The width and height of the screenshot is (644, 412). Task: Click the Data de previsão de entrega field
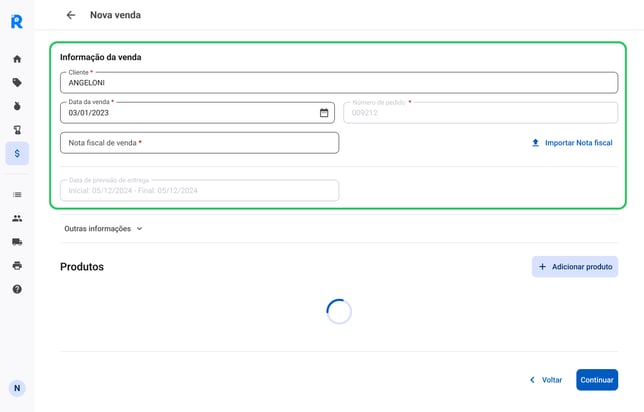(200, 190)
